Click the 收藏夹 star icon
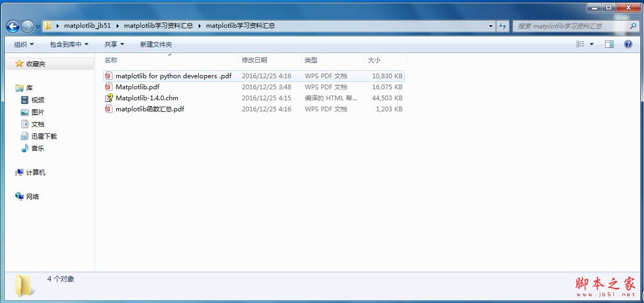Image resolution: width=644 pixels, height=303 pixels. coord(19,64)
